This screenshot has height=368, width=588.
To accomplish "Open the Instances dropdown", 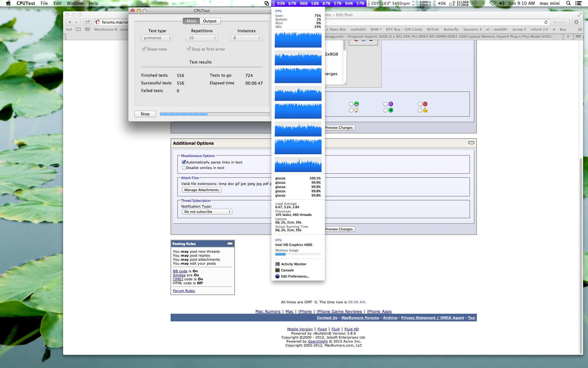I will [247, 38].
